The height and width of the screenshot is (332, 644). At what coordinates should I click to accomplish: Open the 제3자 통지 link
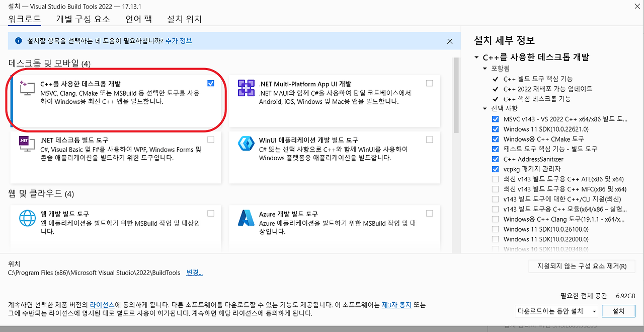tap(396, 305)
